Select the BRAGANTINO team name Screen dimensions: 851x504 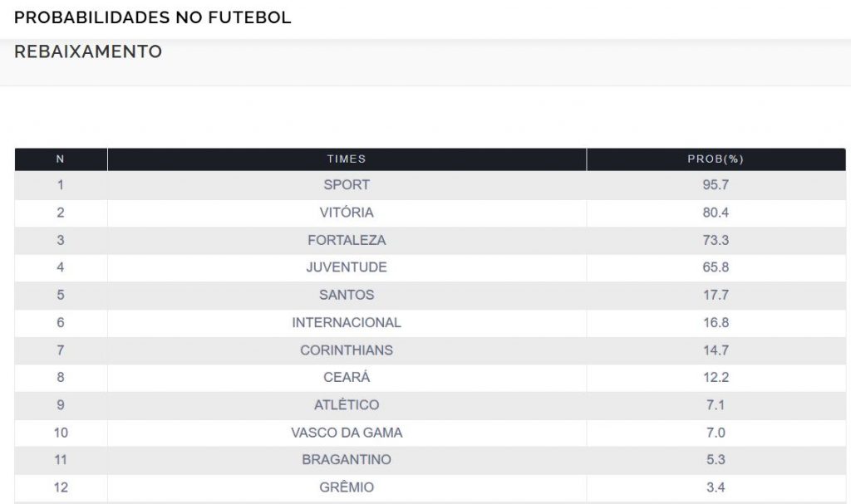347,460
